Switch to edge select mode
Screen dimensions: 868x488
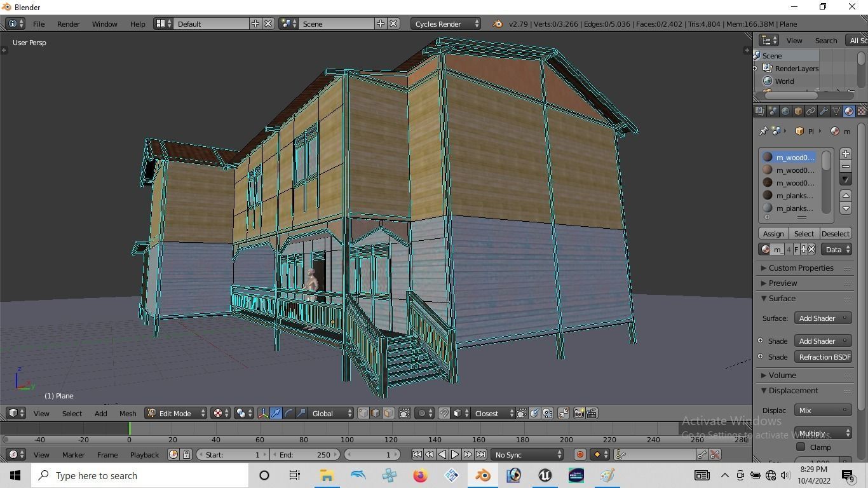(376, 413)
